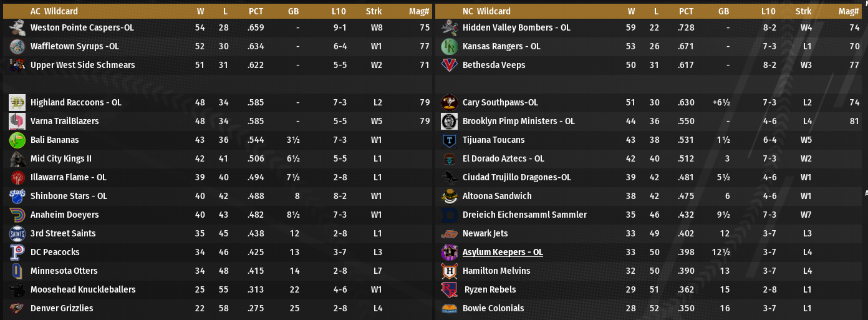Viewport: 868px width, 320px height.
Task: Click the Weston Pointe Caspers team logo
Action: pos(17,27)
